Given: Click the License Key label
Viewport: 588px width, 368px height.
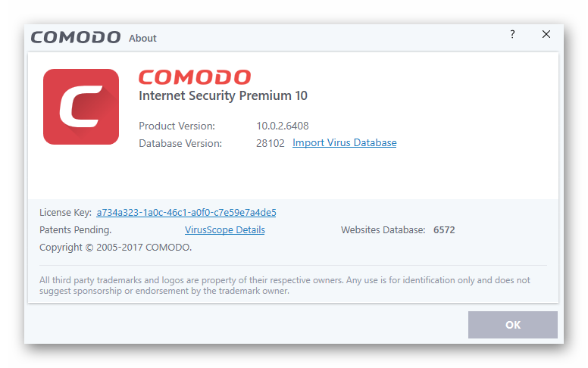Looking at the screenshot, I should (65, 212).
